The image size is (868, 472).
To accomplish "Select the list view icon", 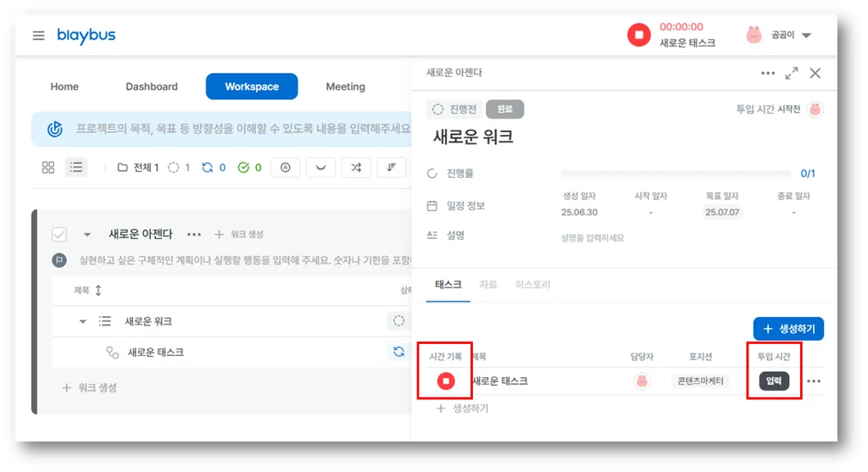I will click(76, 167).
